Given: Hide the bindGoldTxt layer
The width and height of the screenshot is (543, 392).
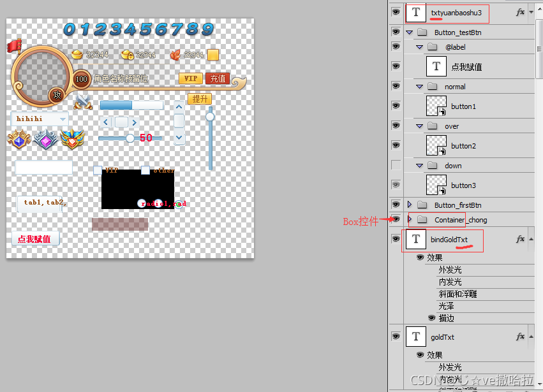Looking at the screenshot, I should 396,239.
